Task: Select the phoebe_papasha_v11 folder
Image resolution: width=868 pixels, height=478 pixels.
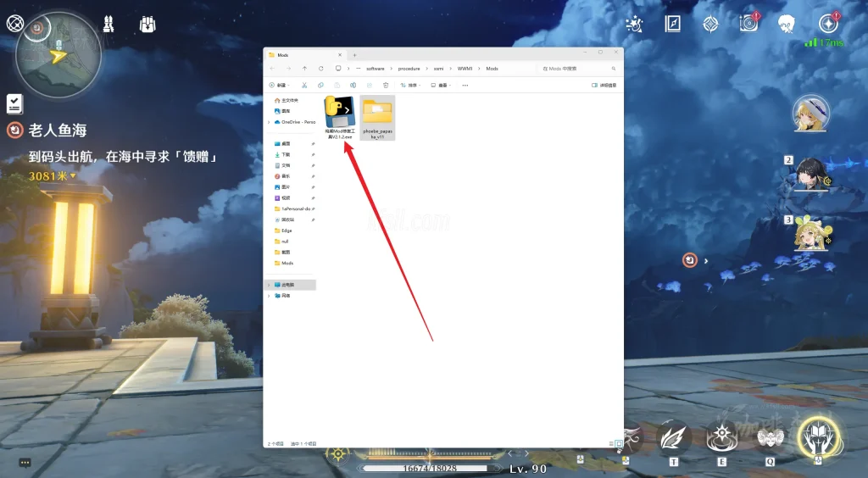Action: pyautogui.click(x=377, y=118)
